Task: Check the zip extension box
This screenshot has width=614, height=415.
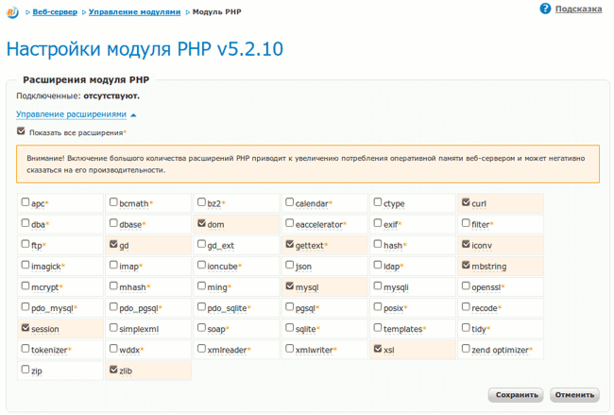Action: (25, 370)
